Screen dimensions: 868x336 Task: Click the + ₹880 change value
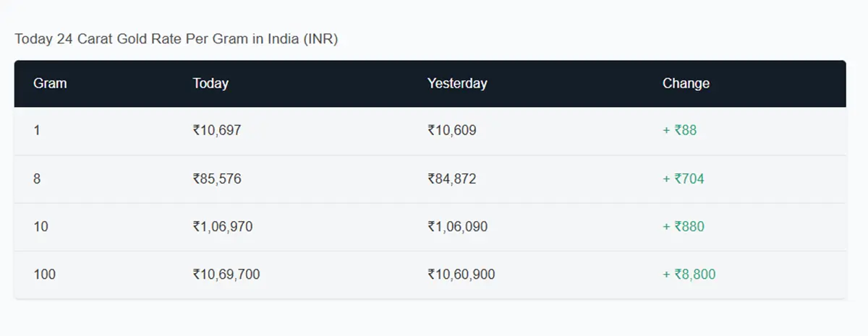683,227
